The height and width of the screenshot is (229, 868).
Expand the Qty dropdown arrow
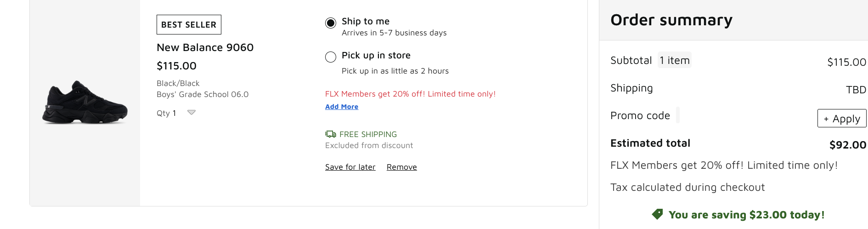click(x=192, y=113)
